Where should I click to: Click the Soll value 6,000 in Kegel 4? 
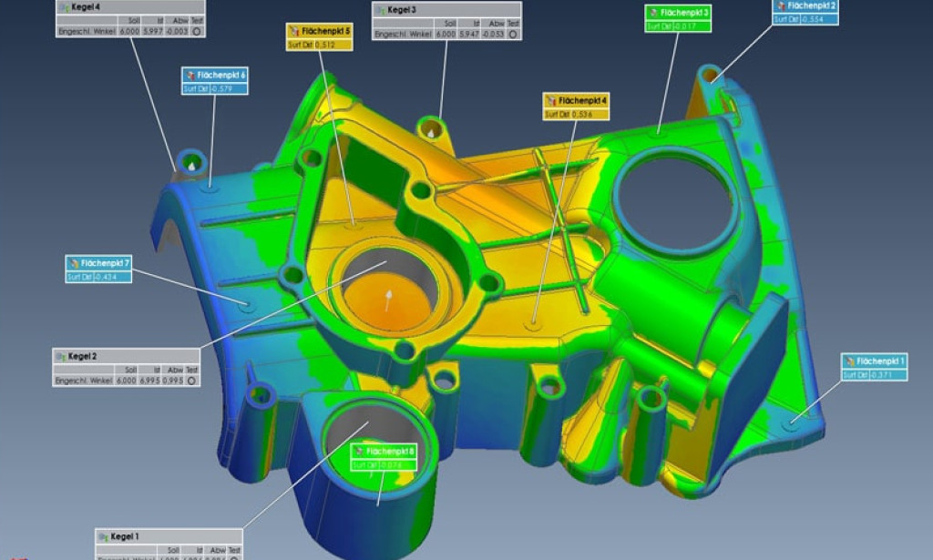pyautogui.click(x=129, y=32)
